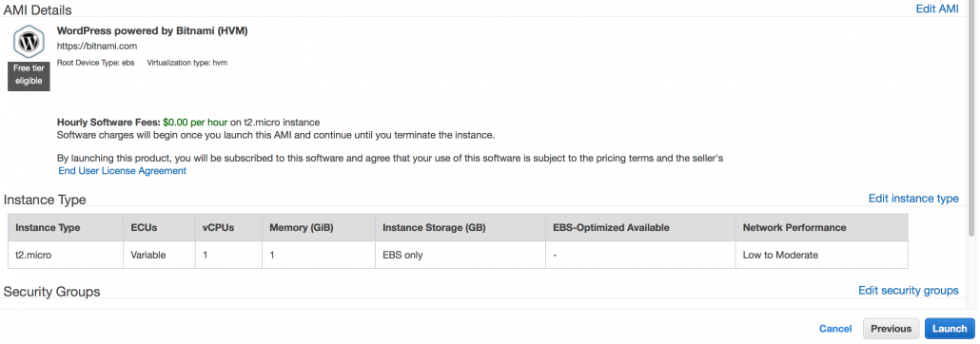Click the Low to Moderate cell
The width and height of the screenshot is (980, 344).
(x=821, y=255)
